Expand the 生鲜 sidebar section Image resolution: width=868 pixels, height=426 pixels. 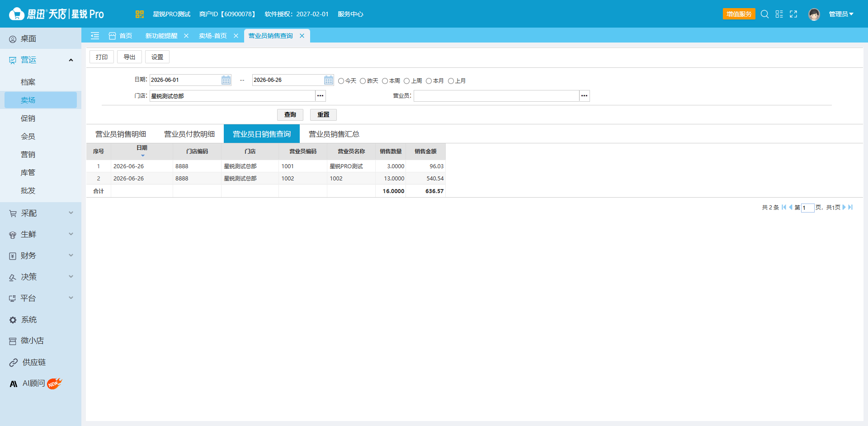pyautogui.click(x=71, y=234)
